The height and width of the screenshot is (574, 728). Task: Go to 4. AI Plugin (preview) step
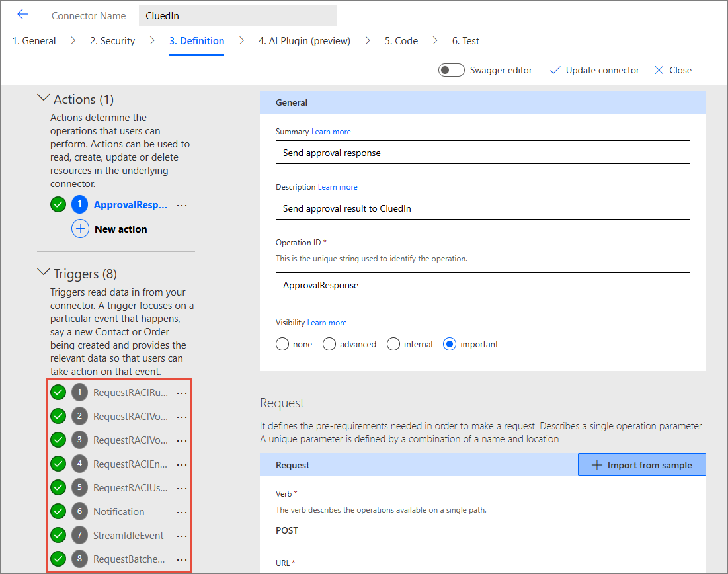pyautogui.click(x=304, y=41)
